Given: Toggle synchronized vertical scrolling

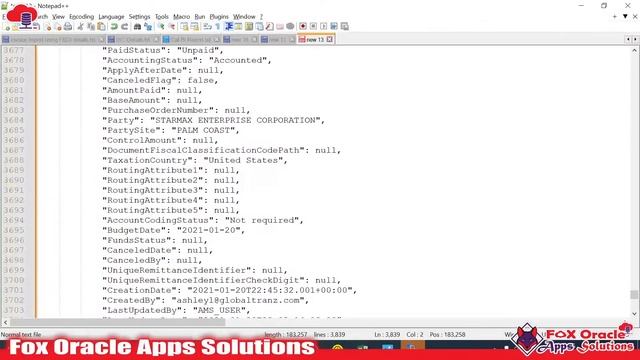Looking at the screenshot, I should point(184,27).
